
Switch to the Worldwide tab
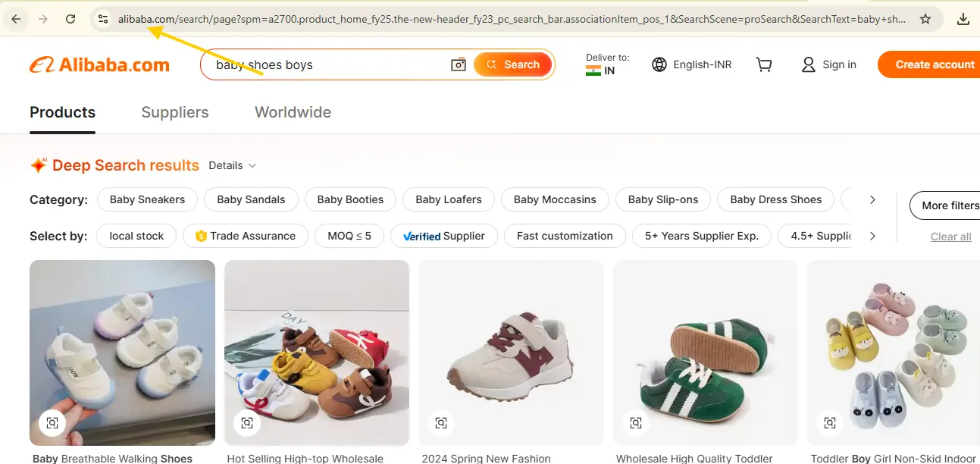coord(293,112)
